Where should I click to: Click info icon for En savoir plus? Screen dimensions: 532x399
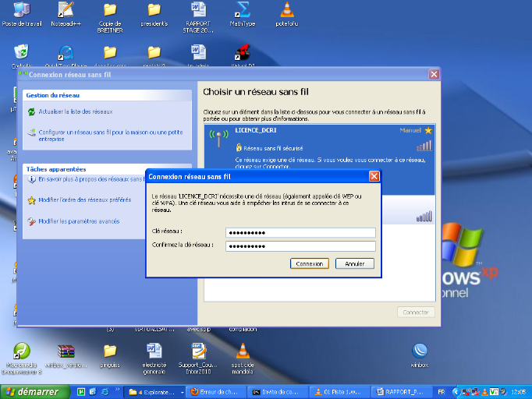[x=31, y=179]
